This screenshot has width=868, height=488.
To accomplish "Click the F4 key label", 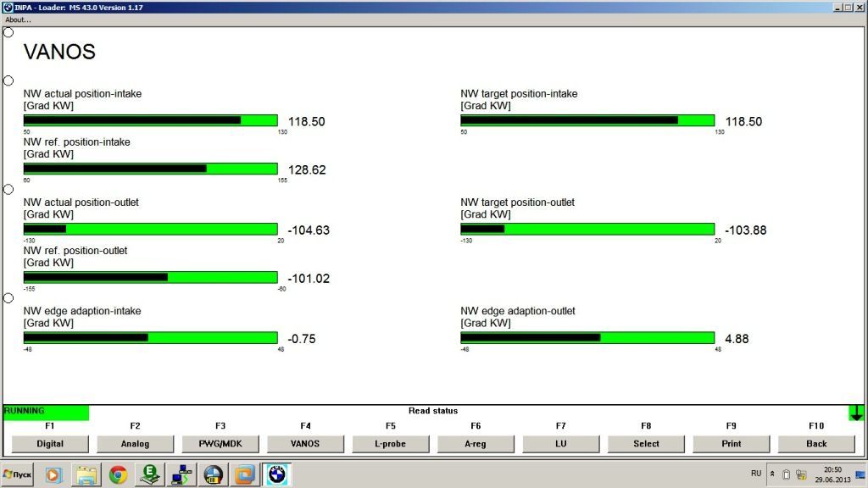I will click(305, 425).
